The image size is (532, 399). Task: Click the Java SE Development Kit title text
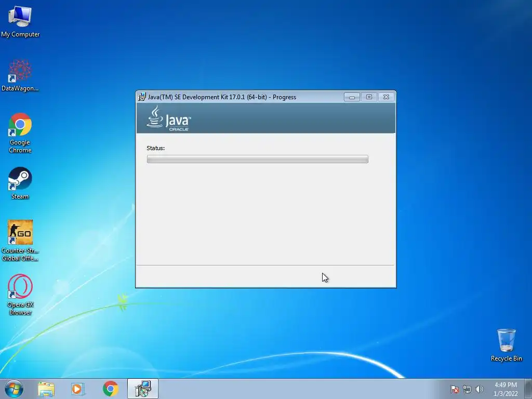pos(222,97)
